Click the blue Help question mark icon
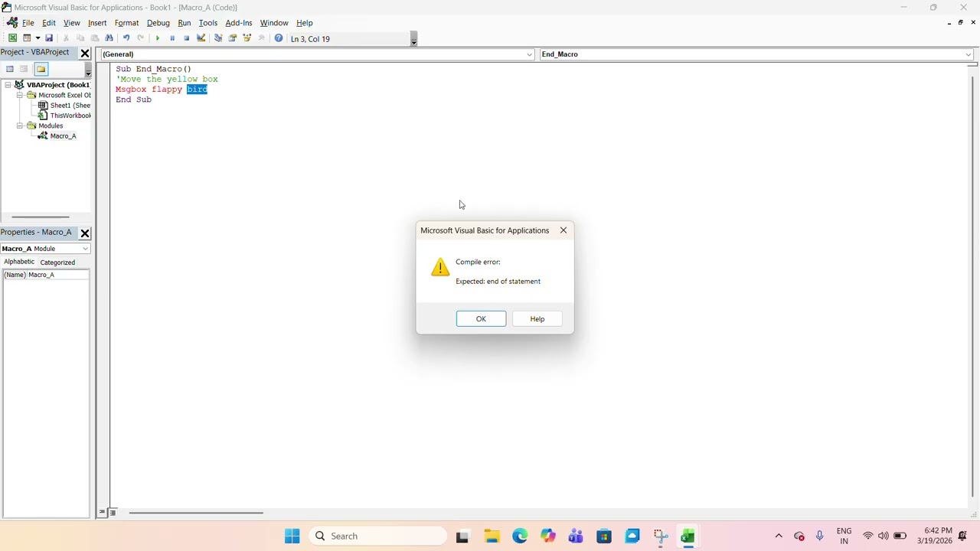The width and height of the screenshot is (980, 551). click(279, 38)
